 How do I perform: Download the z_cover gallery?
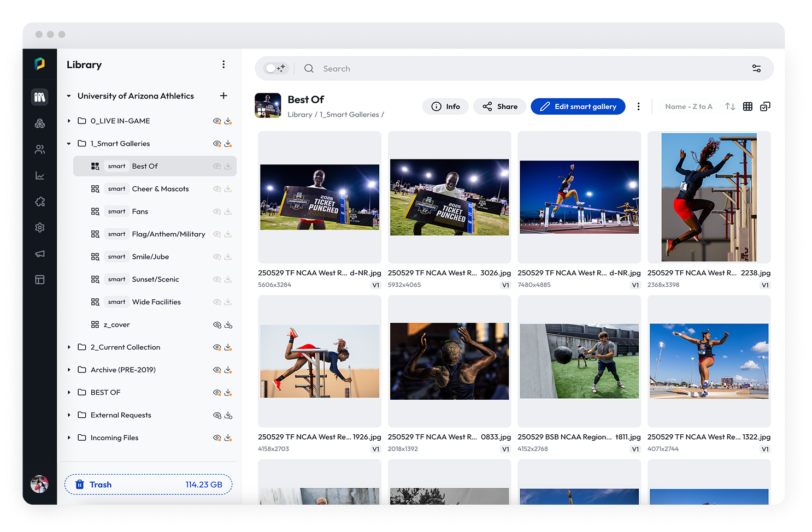point(228,325)
